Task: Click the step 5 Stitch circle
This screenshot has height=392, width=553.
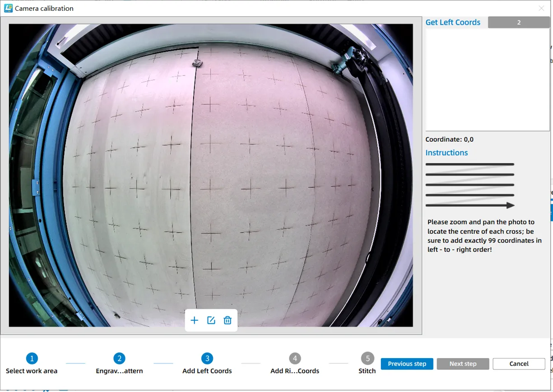Action: pos(367,359)
